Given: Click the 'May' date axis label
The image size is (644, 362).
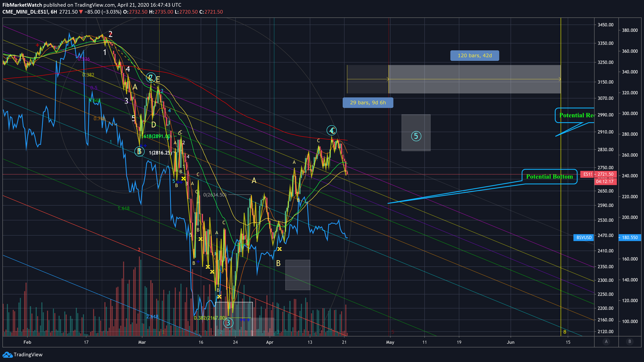Looking at the screenshot, I should pos(390,342).
